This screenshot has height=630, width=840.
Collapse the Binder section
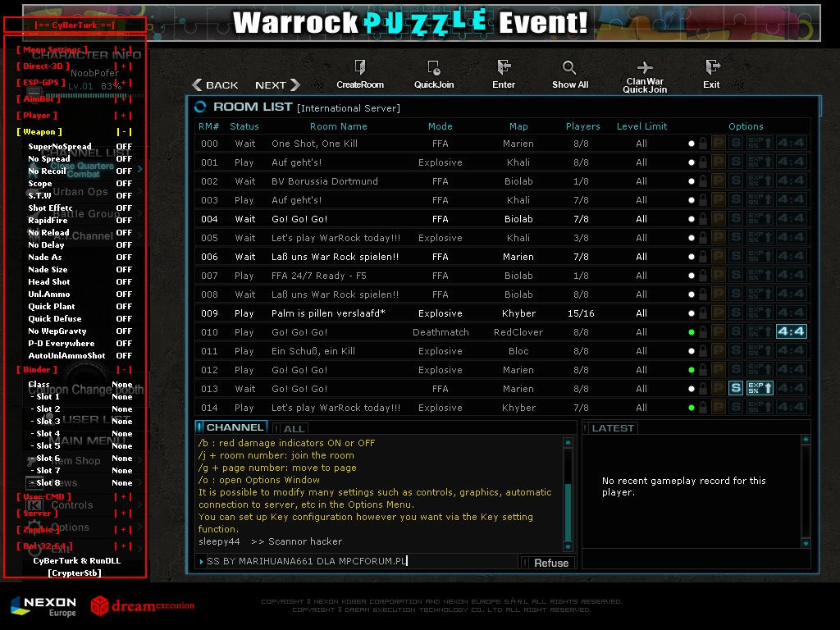coord(124,370)
